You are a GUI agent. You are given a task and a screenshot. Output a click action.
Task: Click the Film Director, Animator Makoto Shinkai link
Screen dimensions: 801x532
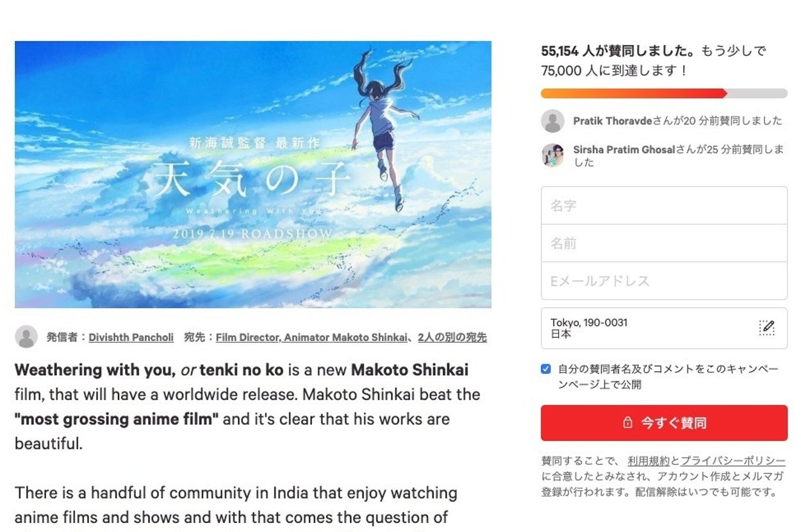(x=311, y=337)
